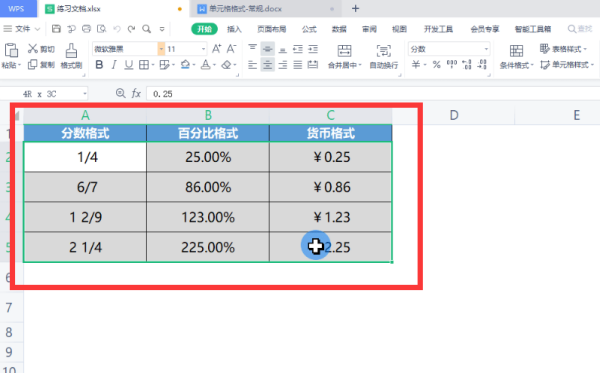The image size is (600, 373).
Task: Align text right horizontally
Action: 282,65
